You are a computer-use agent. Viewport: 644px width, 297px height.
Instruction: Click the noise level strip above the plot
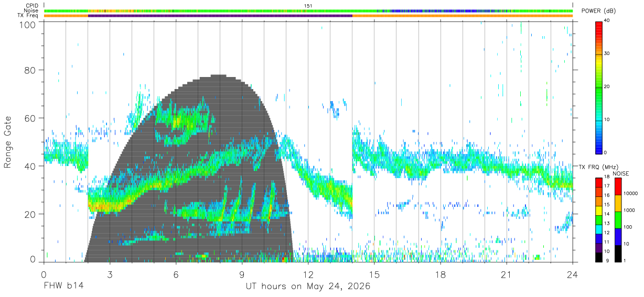click(x=308, y=10)
